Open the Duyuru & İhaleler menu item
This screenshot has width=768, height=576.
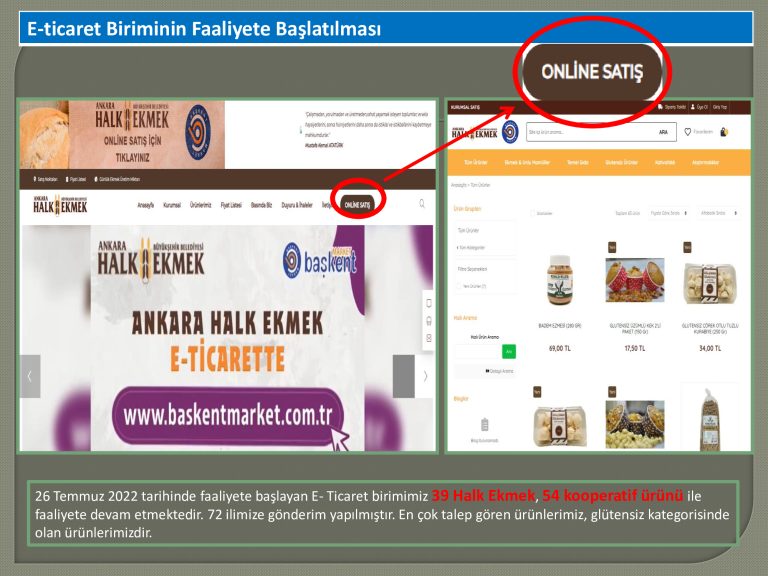click(x=297, y=205)
